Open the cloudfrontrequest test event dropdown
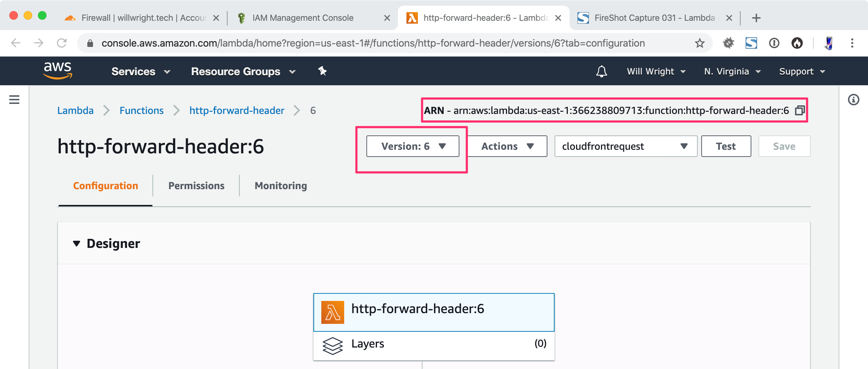Viewport: 868px width, 369px height. pos(625,146)
